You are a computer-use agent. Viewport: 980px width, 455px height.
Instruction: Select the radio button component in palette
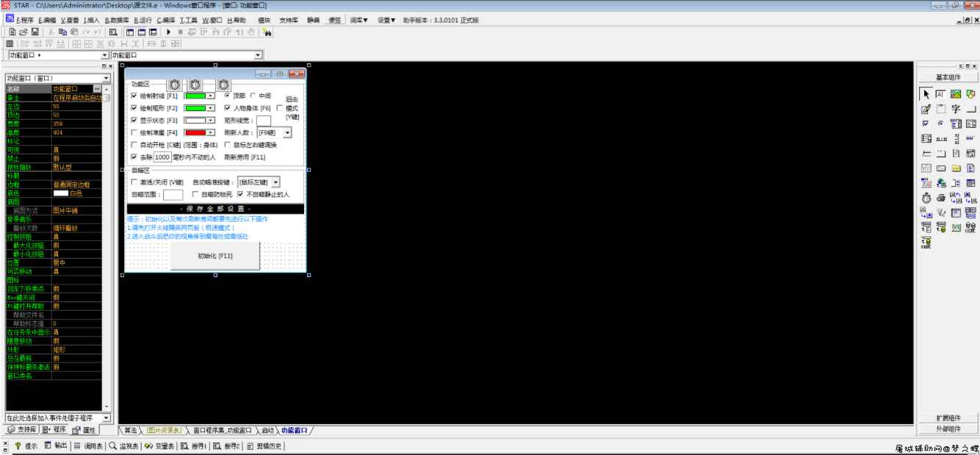940,123
